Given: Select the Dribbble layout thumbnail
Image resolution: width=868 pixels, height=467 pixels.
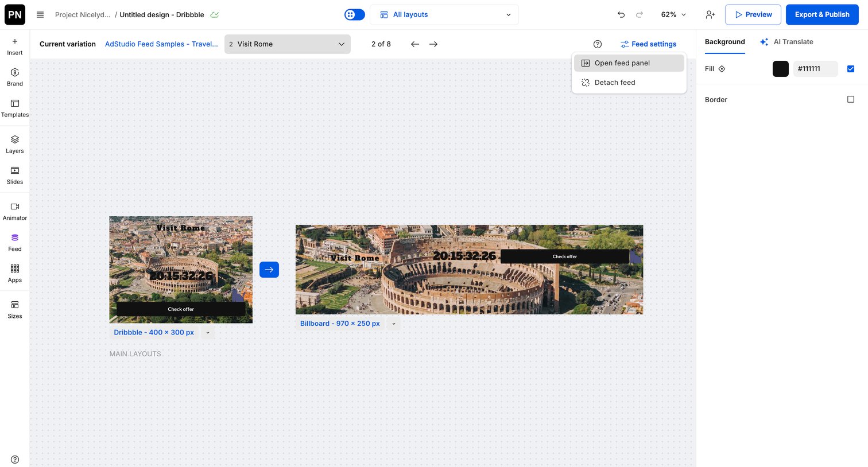Looking at the screenshot, I should pos(181,270).
